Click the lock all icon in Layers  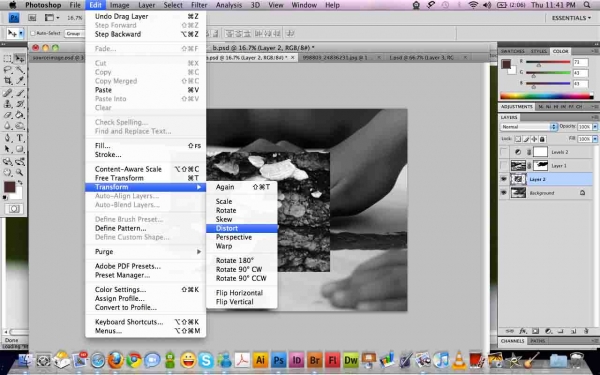click(542, 139)
